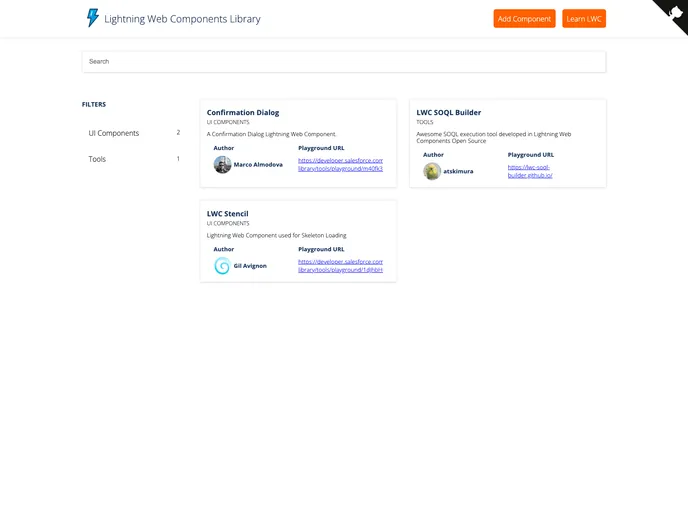Viewport: 688px width, 512px height.
Task: Click the author name Marco Almodova
Action: click(258, 165)
